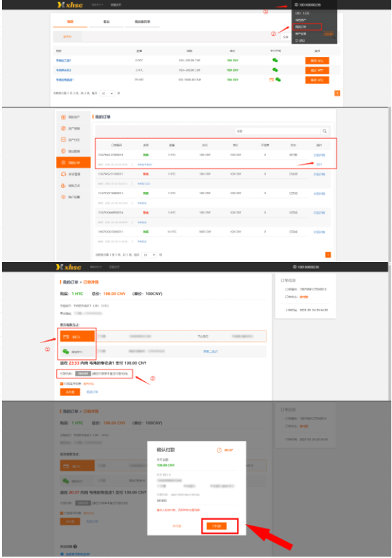
Task: Click the orange confirm button in the payment dialog
Action: tap(217, 526)
